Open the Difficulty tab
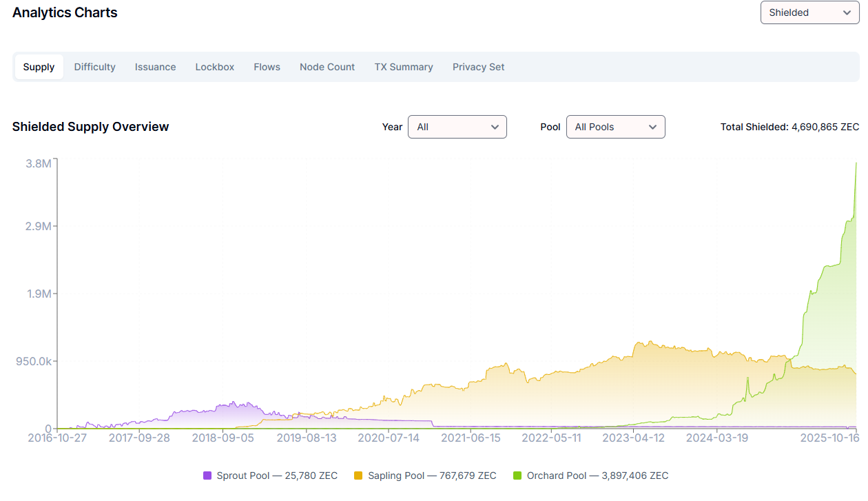Viewport: 868px width, 501px height. 95,67
